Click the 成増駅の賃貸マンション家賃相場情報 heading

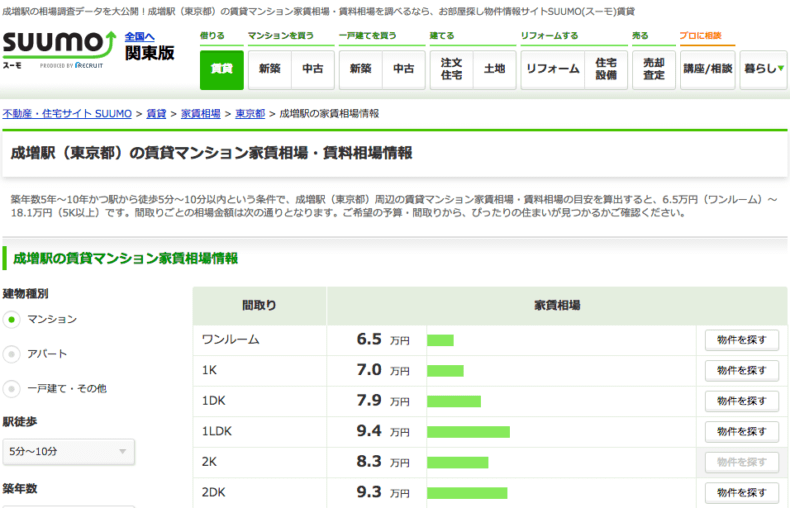(125, 259)
